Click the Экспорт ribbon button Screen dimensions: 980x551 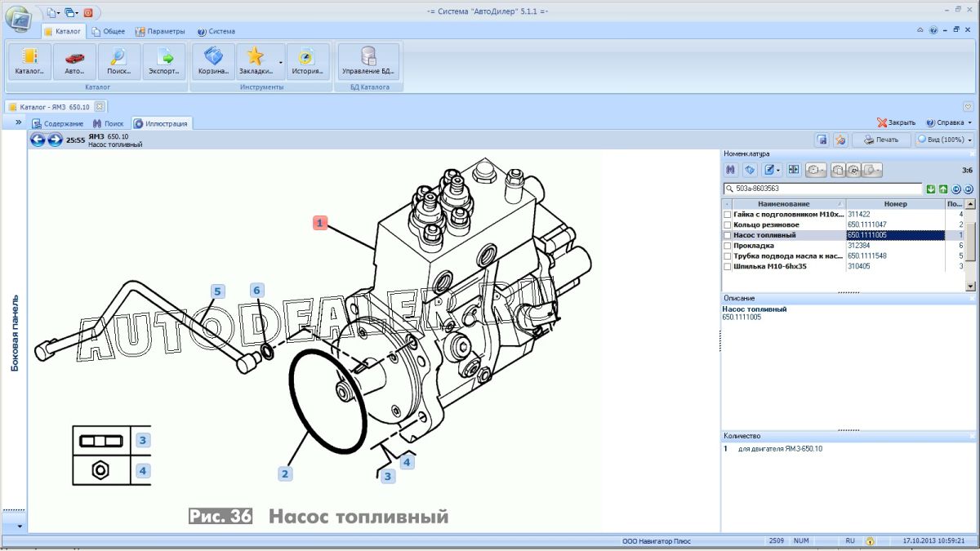164,61
